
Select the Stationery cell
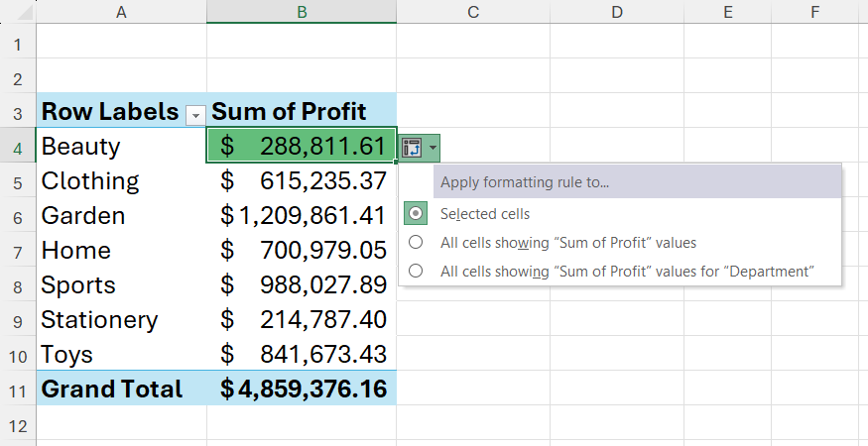[121, 318]
